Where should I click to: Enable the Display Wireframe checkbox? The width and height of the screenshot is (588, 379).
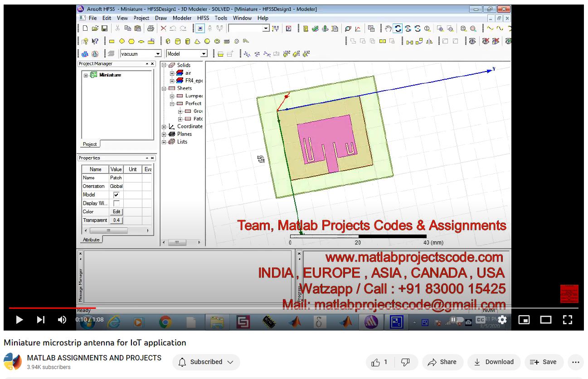pyautogui.click(x=116, y=203)
